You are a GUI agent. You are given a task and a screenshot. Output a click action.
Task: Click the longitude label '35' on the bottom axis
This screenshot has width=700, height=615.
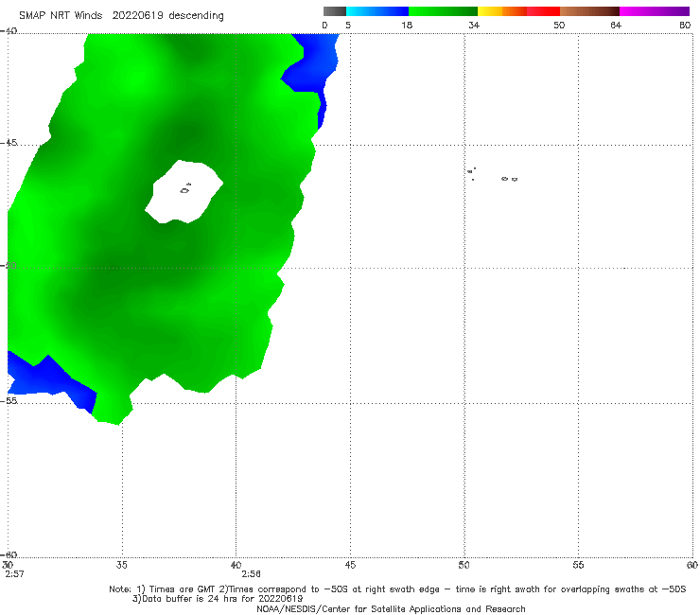pos(121,565)
